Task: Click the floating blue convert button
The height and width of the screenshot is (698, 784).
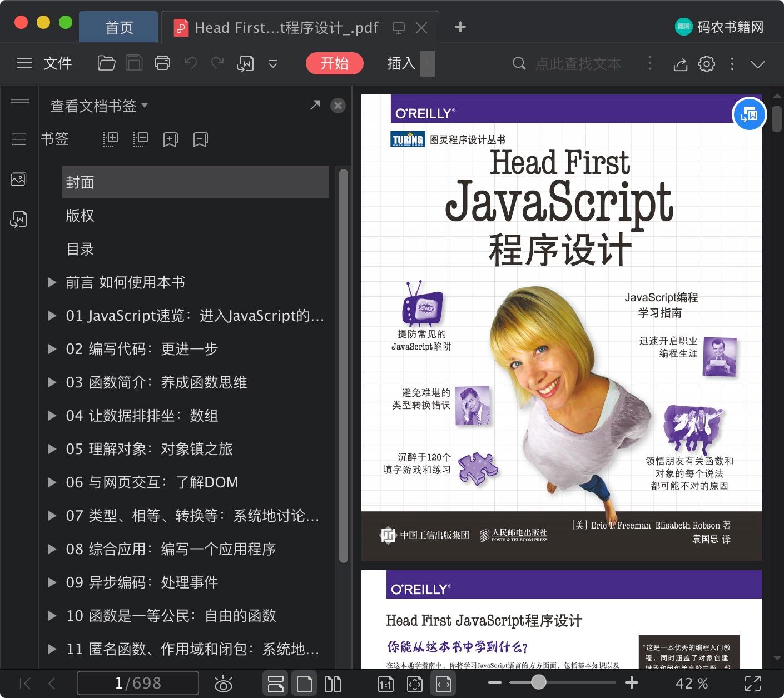Action: [x=750, y=114]
